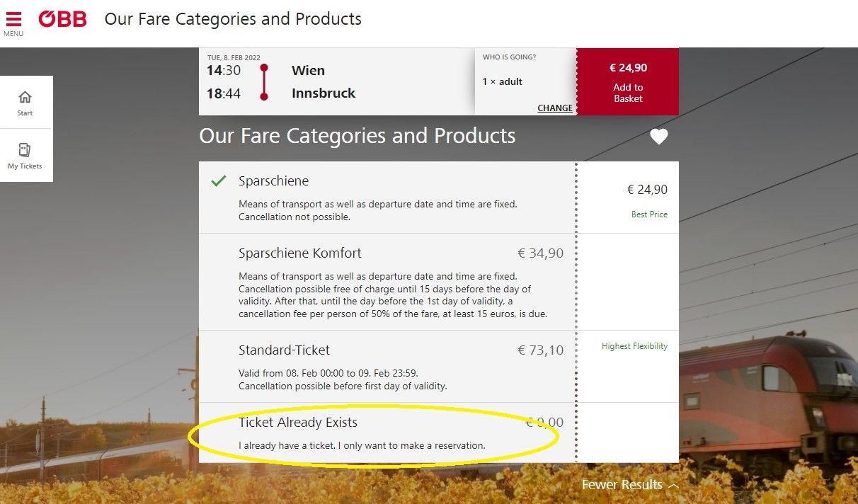This screenshot has height=504, width=858.
Task: Click the Highest Flexibility link
Action: pyautogui.click(x=635, y=346)
